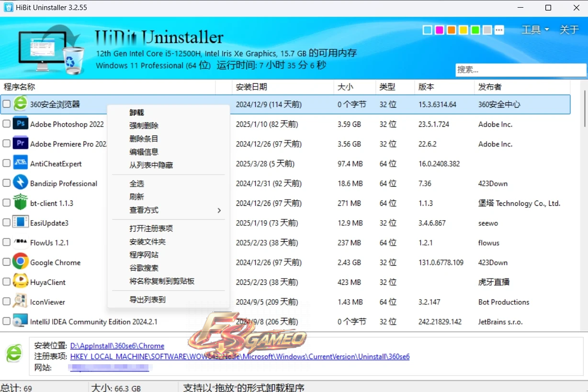
Task: Tick the EasiUpdate3 checkbox
Action: 6,223
